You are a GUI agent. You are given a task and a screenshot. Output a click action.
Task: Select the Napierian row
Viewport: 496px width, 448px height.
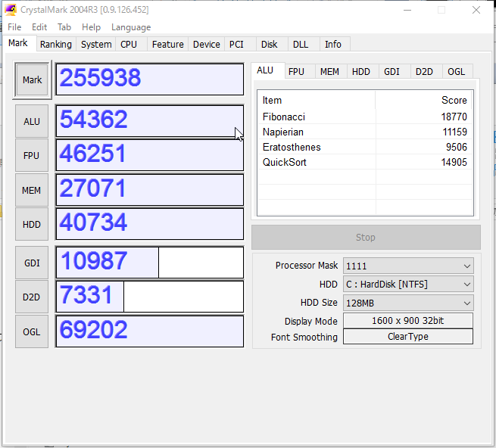click(x=365, y=132)
